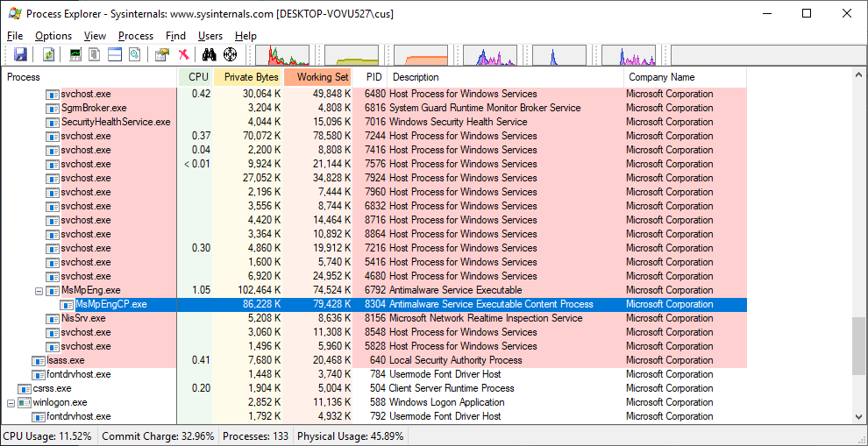The height and width of the screenshot is (446, 868).
Task: Click the 'Processes: 133' status entry
Action: (256, 436)
